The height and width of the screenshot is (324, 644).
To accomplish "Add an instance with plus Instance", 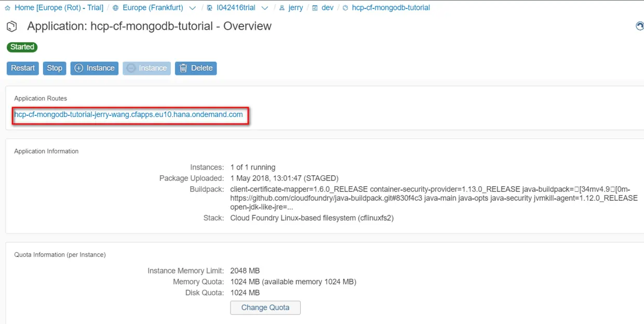I will (95, 68).
